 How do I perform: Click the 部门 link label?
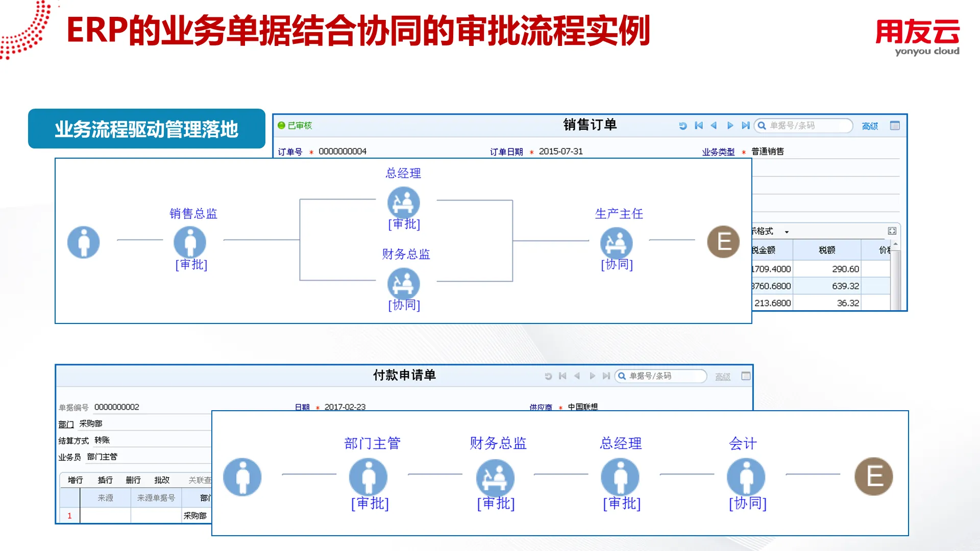coord(66,424)
